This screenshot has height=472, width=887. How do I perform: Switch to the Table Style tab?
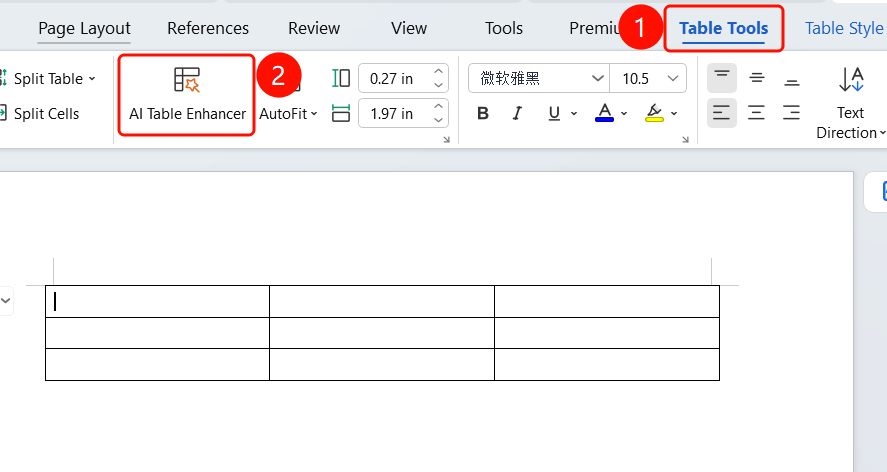(x=844, y=28)
